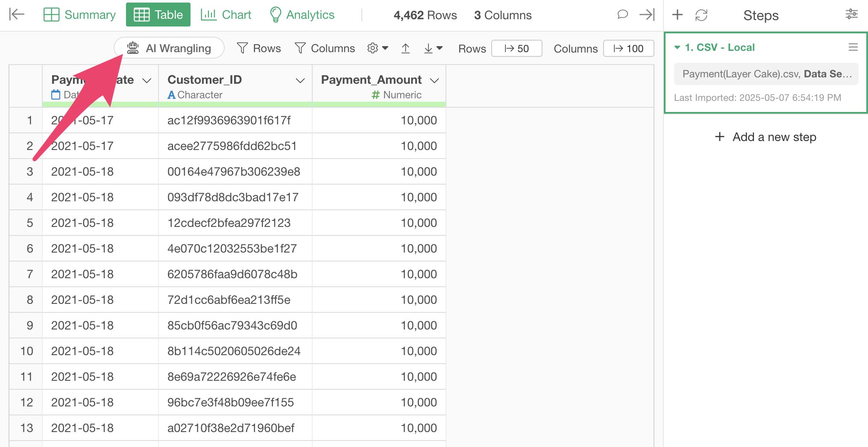The image size is (868, 447).
Task: Collapse the Steps panel with the right arrow icon
Action: pos(647,15)
